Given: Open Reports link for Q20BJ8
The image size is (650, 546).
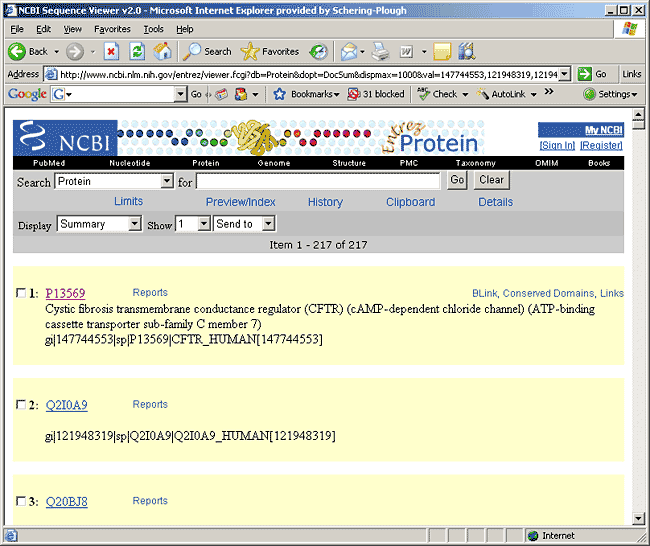Looking at the screenshot, I should coord(150,501).
